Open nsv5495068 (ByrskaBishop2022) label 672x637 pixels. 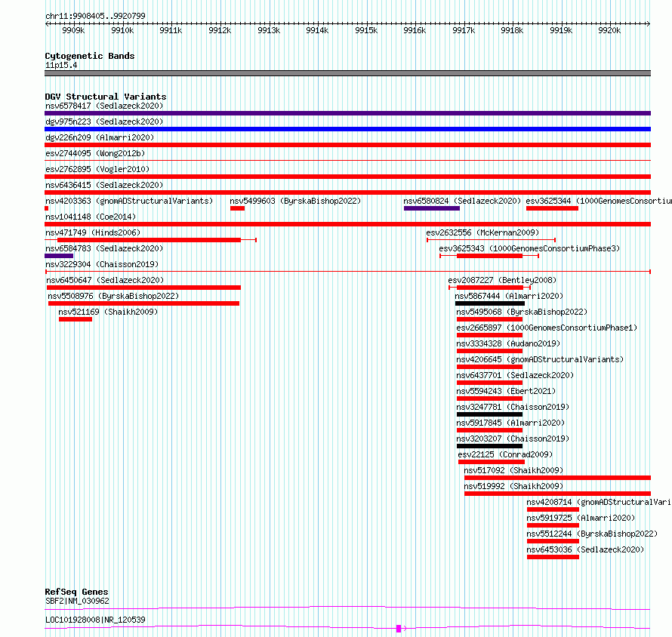(522, 312)
